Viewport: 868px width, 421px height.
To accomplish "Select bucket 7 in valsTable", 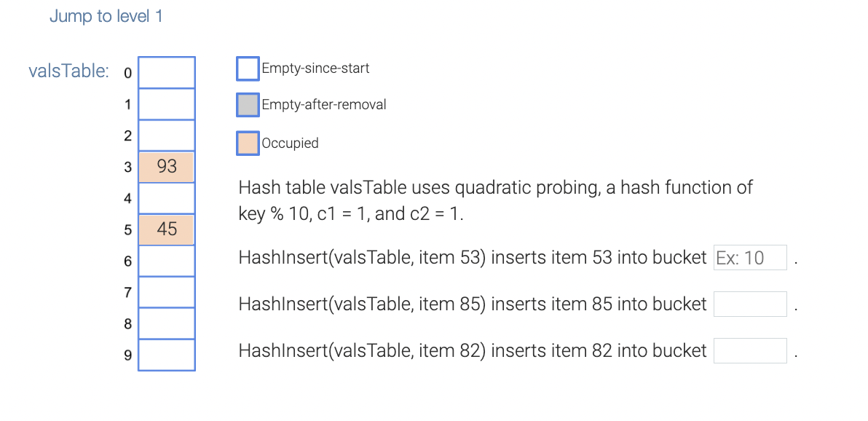I will 166,291.
